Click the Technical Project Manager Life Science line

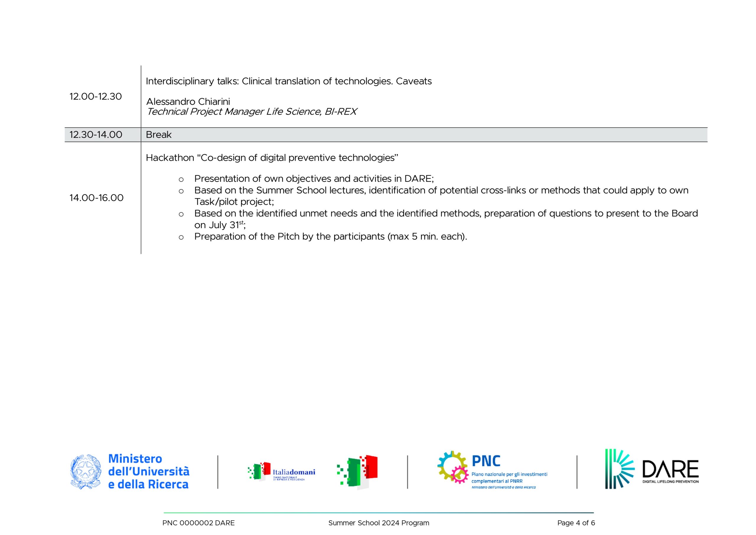pos(252,112)
